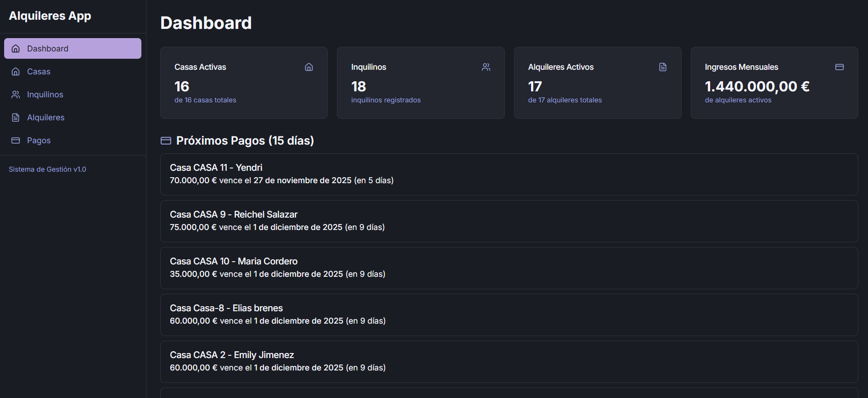
Task: Click the 'de 16 casas totales' text
Action: (205, 100)
